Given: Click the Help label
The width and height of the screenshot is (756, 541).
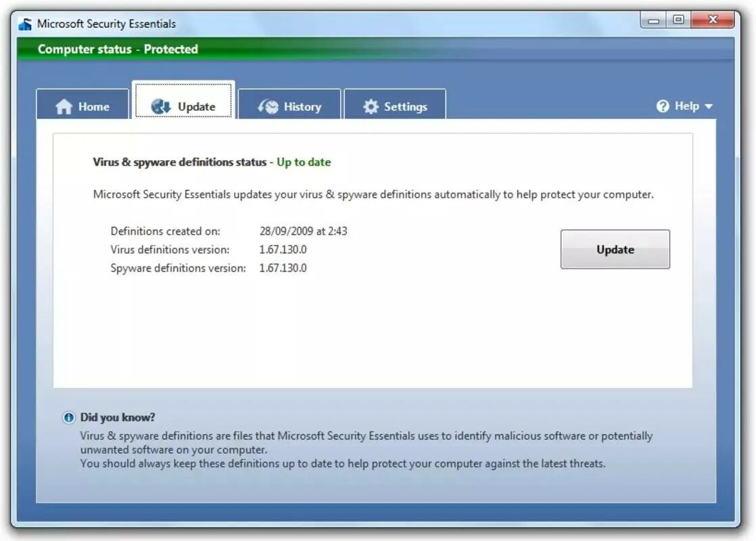Looking at the screenshot, I should [x=687, y=106].
